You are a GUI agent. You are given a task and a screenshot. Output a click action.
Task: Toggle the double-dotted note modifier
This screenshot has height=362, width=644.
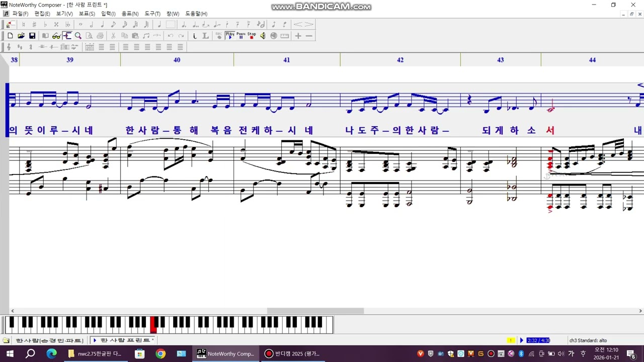(x=195, y=24)
